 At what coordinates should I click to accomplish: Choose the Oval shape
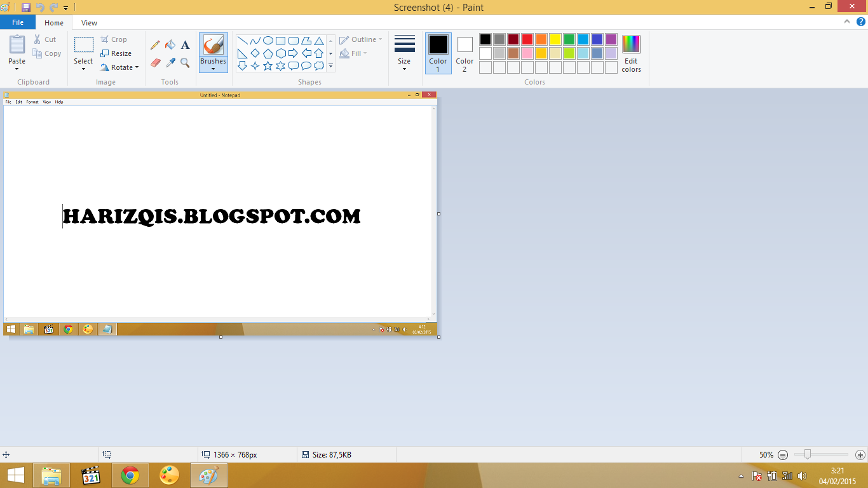pos(268,39)
